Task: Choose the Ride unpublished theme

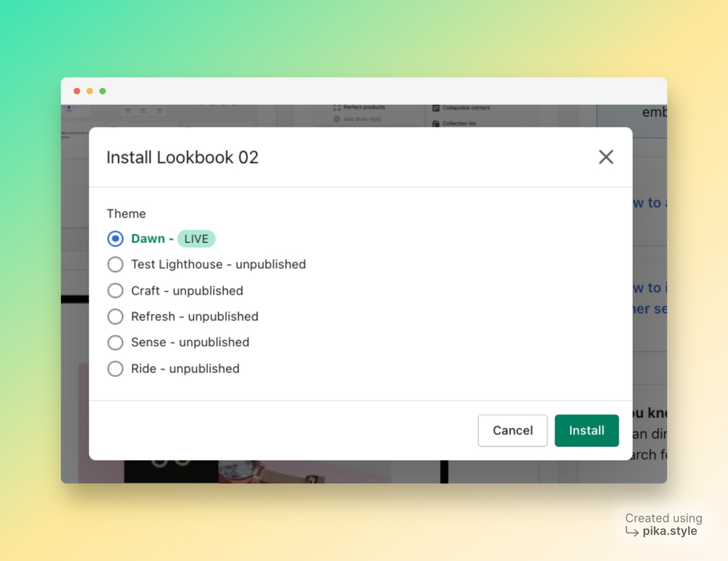Action: [115, 369]
